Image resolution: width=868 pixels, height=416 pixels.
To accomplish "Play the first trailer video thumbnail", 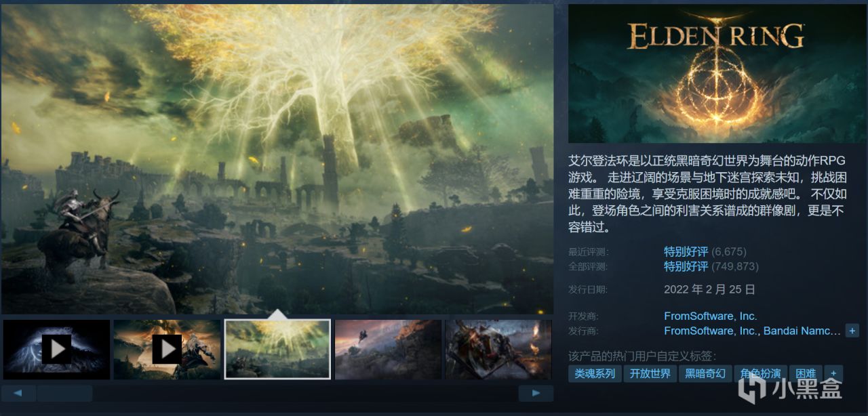I will (x=56, y=350).
